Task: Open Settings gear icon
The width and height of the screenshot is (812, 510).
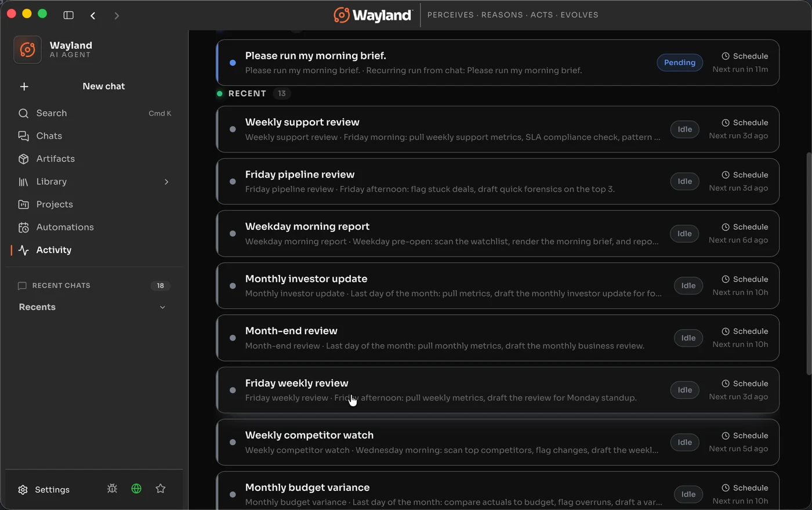Action: point(23,490)
